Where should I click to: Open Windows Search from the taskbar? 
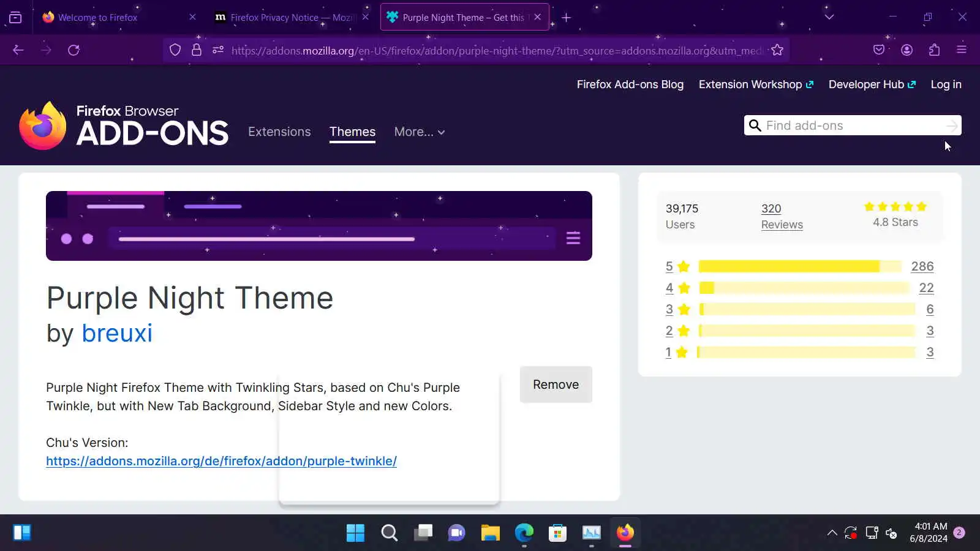[389, 533]
